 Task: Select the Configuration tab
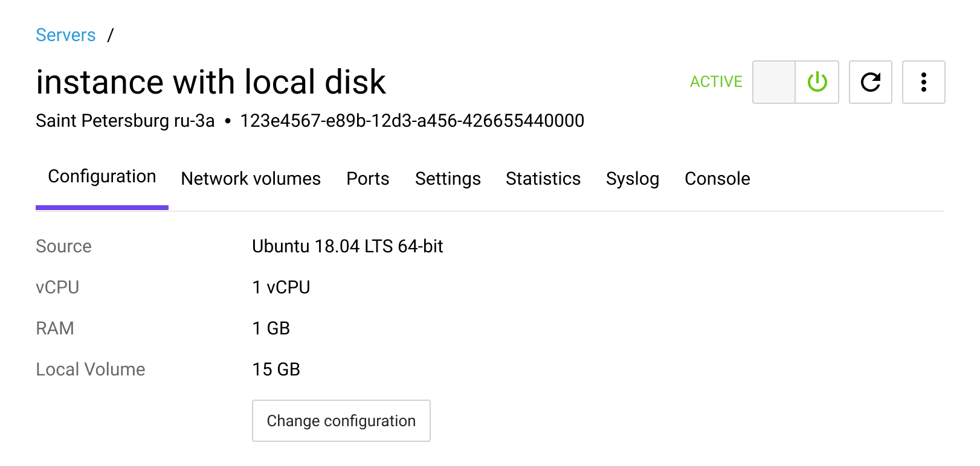pyautogui.click(x=102, y=177)
